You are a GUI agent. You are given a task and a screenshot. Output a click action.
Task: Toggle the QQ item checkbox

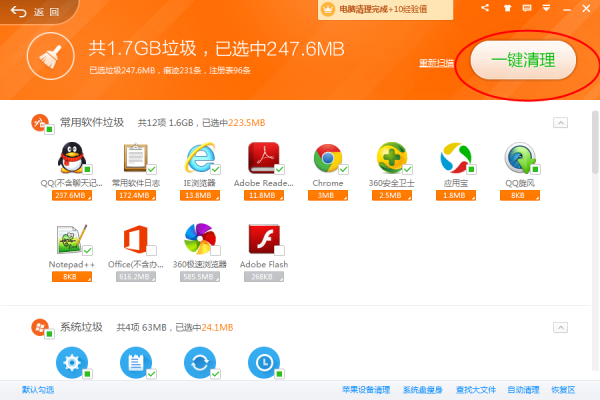88,169
